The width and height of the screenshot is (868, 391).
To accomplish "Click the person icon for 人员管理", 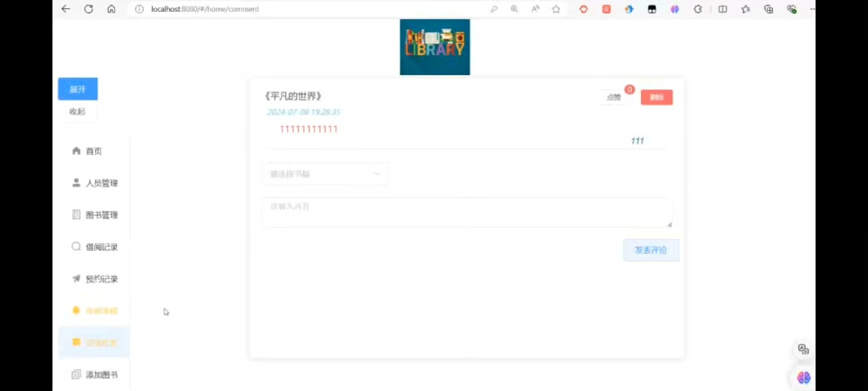I will [76, 182].
